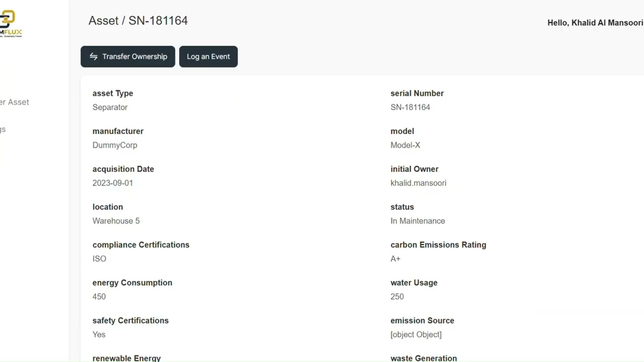Select the initial owner khalid.mansoori

coord(418,183)
